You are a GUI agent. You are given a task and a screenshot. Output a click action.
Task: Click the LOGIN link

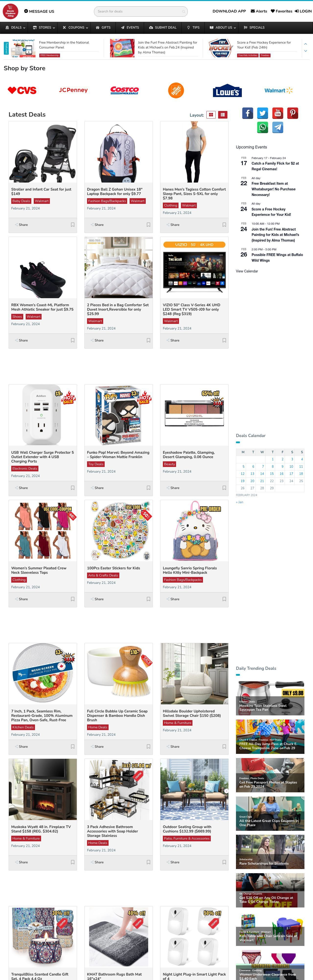point(303,11)
